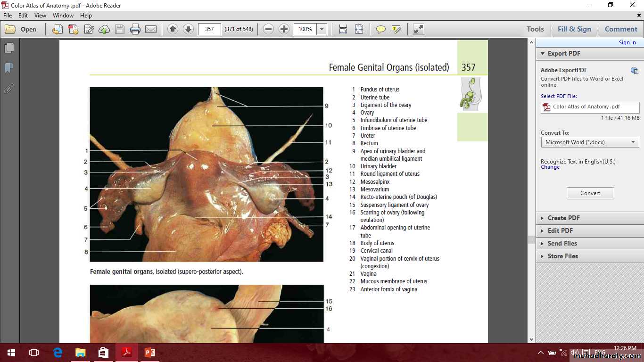Screen dimensions: 644x362
Task: Click the Convert button
Action: click(590, 193)
